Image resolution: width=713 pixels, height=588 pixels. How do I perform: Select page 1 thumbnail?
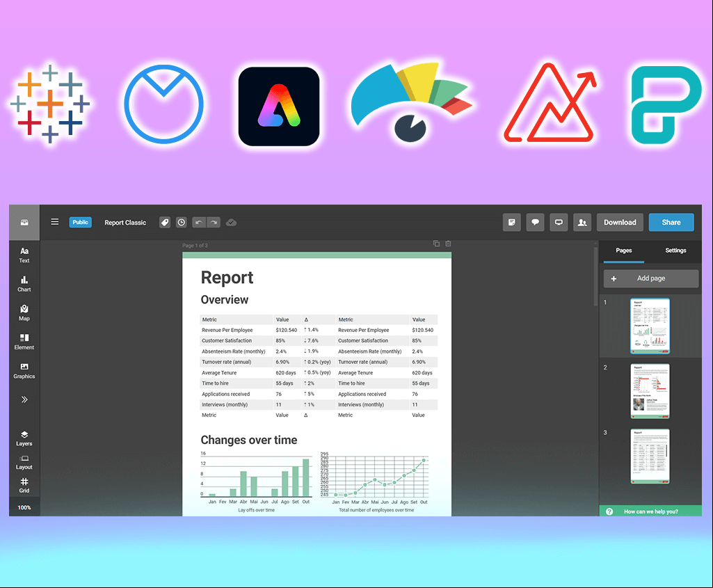(650, 326)
